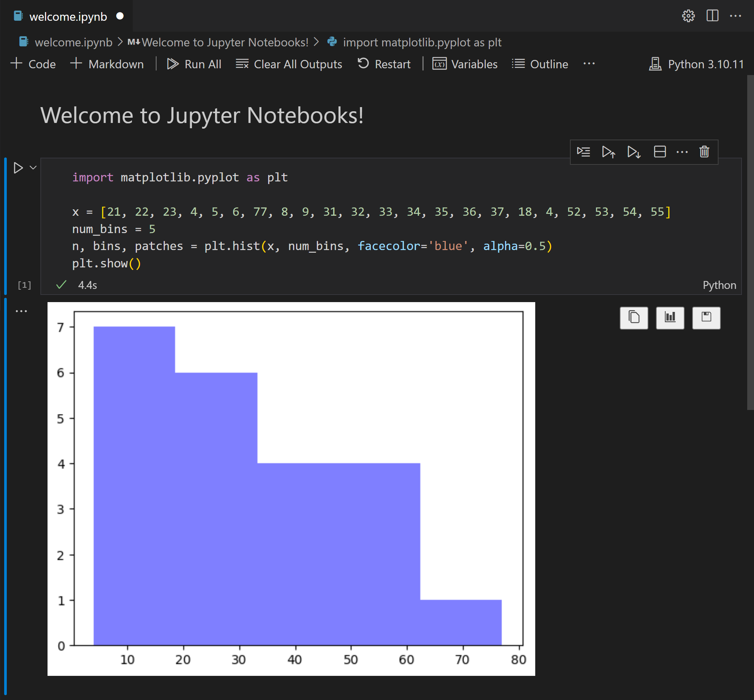
Task: Click the save chart output icon
Action: pyautogui.click(x=706, y=316)
